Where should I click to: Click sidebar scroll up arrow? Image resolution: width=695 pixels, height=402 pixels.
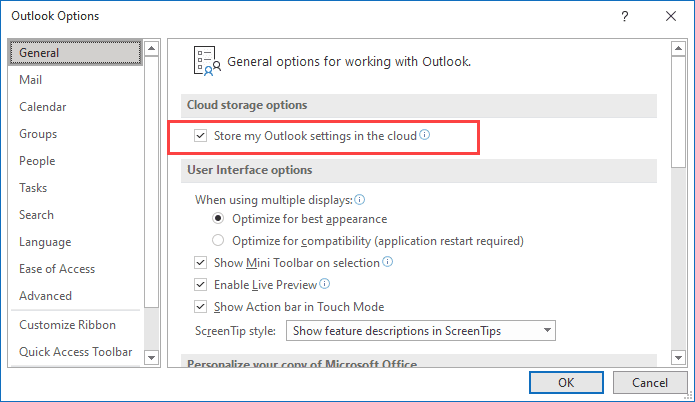(152, 48)
